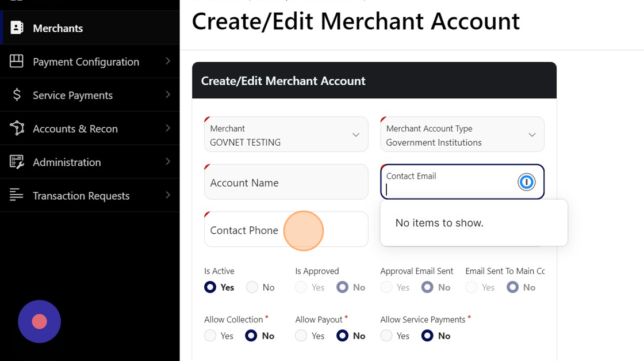Image resolution: width=644 pixels, height=361 pixels.
Task: Click the Accounts & Recon icon
Action: click(x=17, y=128)
